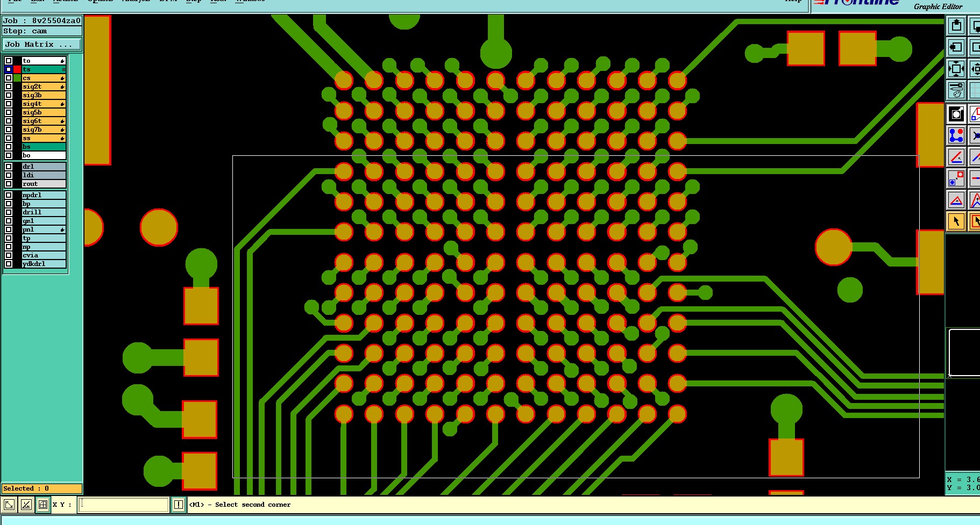Click the diagonal arrow zoom-area icon at bottom left
The image size is (980, 525).
pyautogui.click(x=9, y=505)
